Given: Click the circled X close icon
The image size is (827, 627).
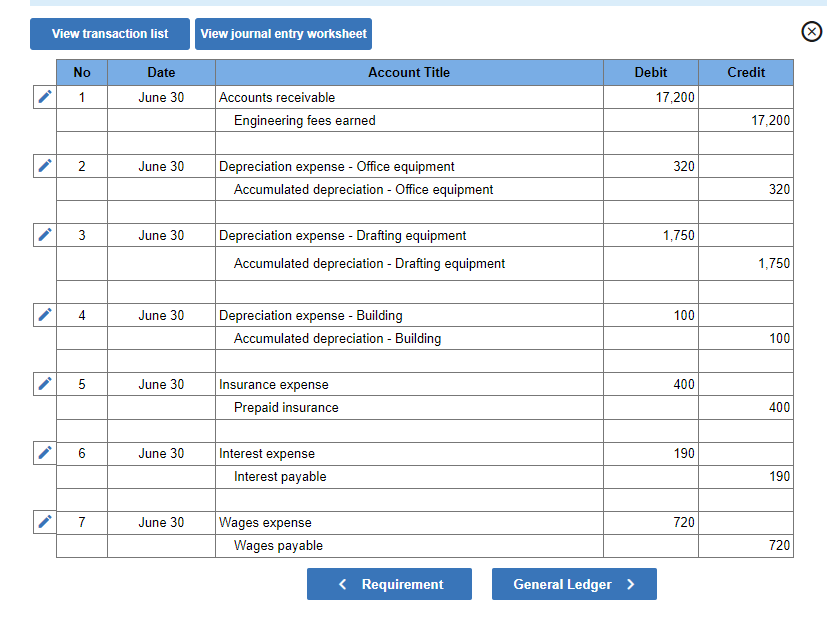Looking at the screenshot, I should [x=811, y=31].
